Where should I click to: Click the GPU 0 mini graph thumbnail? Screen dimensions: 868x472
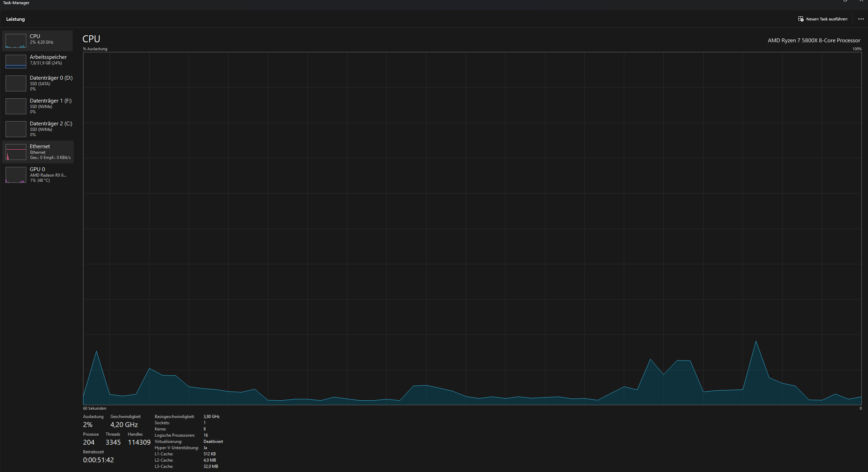point(16,175)
